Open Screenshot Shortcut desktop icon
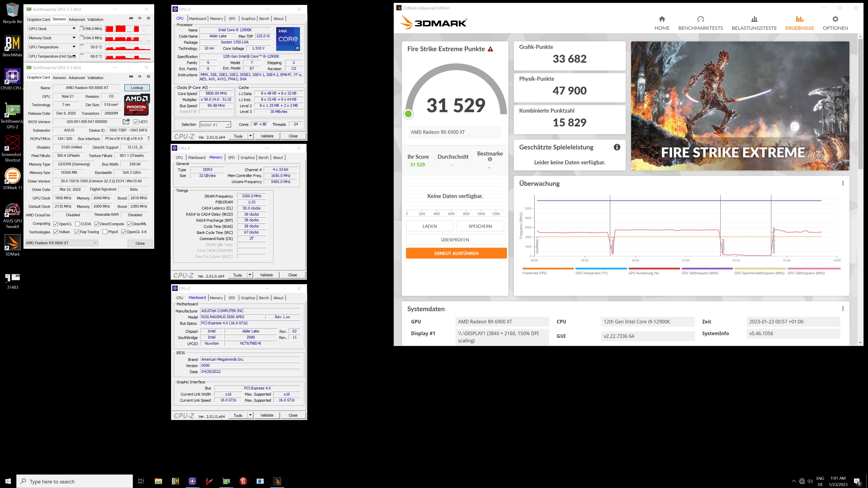Image resolution: width=868 pixels, height=488 pixels. click(x=12, y=148)
